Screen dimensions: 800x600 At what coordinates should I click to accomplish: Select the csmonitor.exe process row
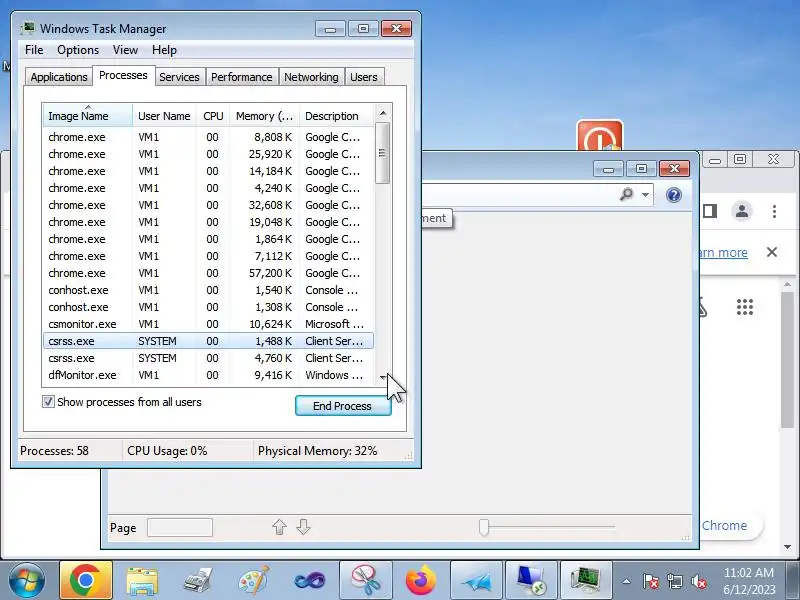click(x=208, y=324)
